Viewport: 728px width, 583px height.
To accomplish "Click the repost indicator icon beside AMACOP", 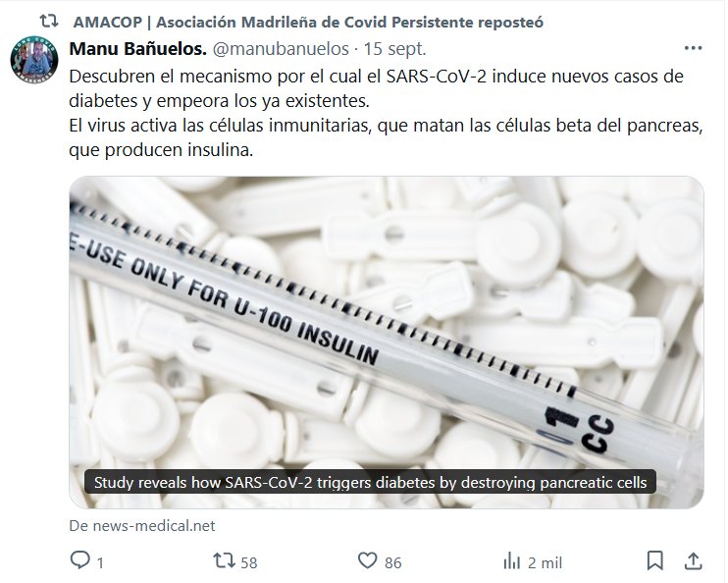I will 49,21.
